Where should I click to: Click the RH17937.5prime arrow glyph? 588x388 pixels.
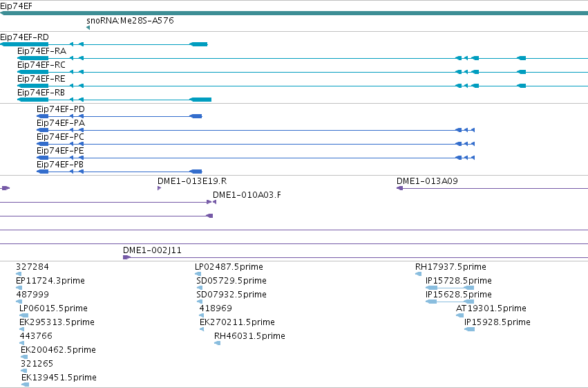419,274
